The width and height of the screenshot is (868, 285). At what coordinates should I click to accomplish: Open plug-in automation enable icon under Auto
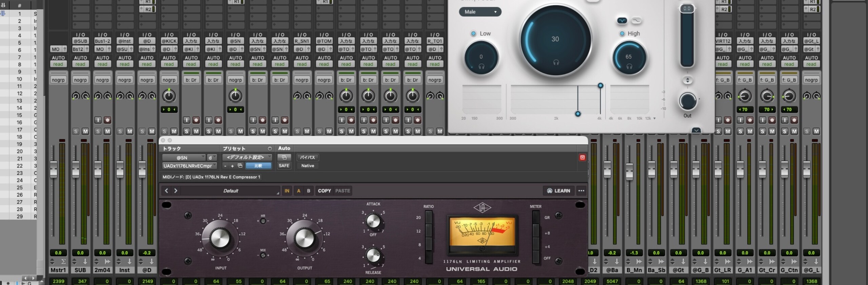[x=284, y=157]
